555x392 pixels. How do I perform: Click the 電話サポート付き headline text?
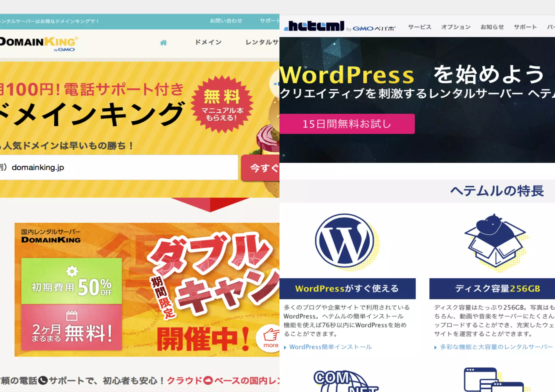point(124,89)
